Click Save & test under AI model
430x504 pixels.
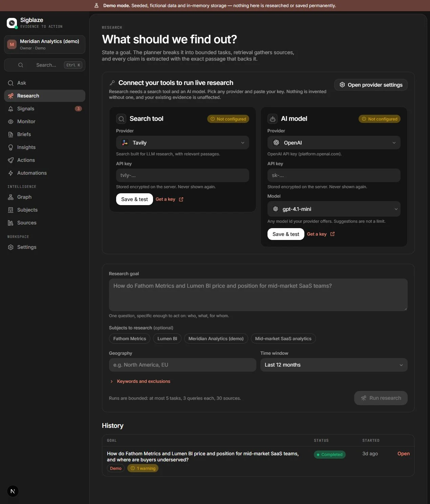(286, 234)
